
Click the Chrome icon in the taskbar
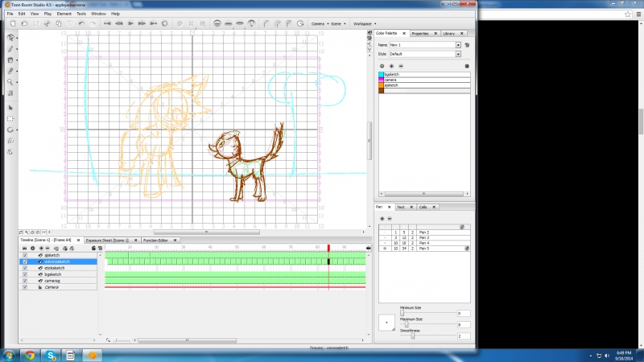(x=30, y=354)
